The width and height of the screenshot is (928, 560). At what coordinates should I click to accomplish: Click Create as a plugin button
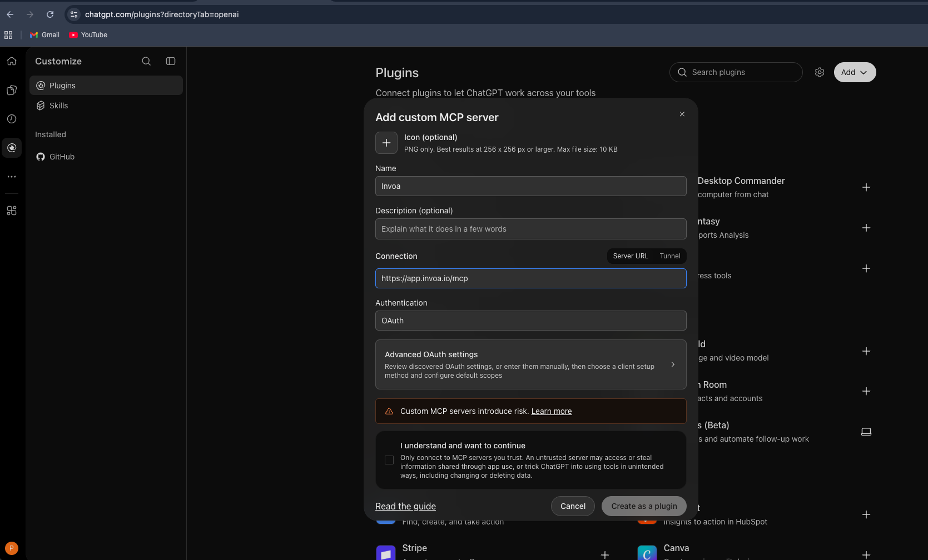[644, 506]
